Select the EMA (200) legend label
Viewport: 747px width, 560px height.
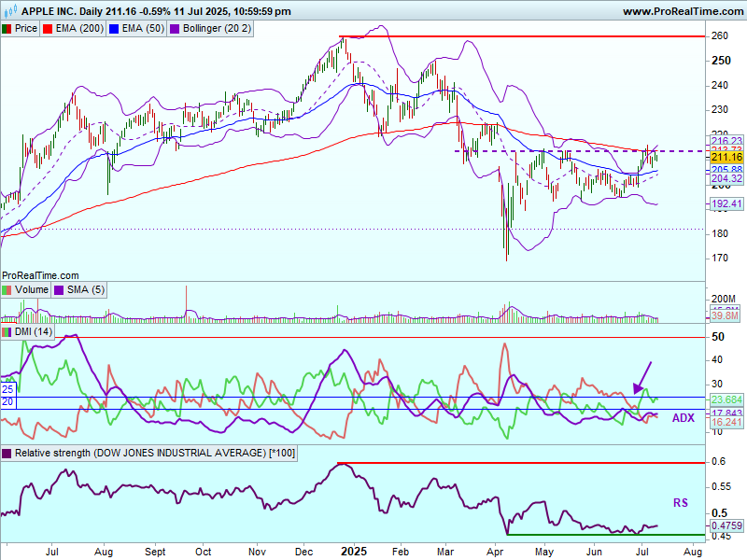pyautogui.click(x=80, y=29)
